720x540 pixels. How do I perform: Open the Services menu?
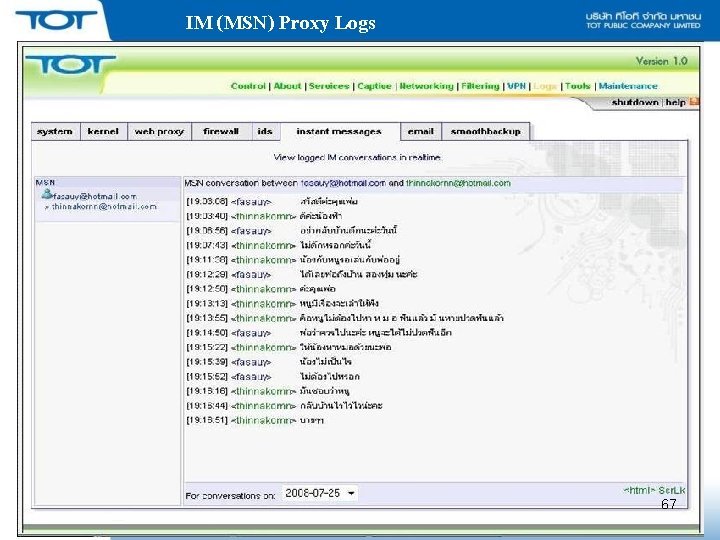click(329, 86)
